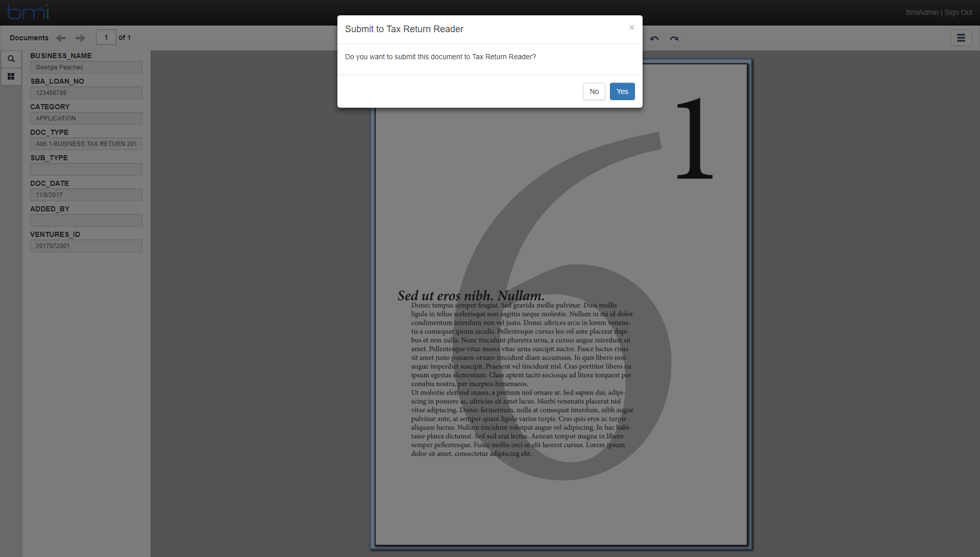This screenshot has width=980, height=557.
Task: Close the Submit to Tax Return Reader dialog
Action: coord(631,28)
